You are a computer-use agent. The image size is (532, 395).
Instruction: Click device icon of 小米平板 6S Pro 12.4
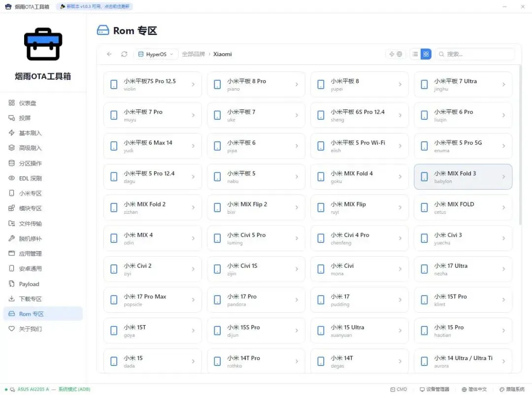click(321, 115)
